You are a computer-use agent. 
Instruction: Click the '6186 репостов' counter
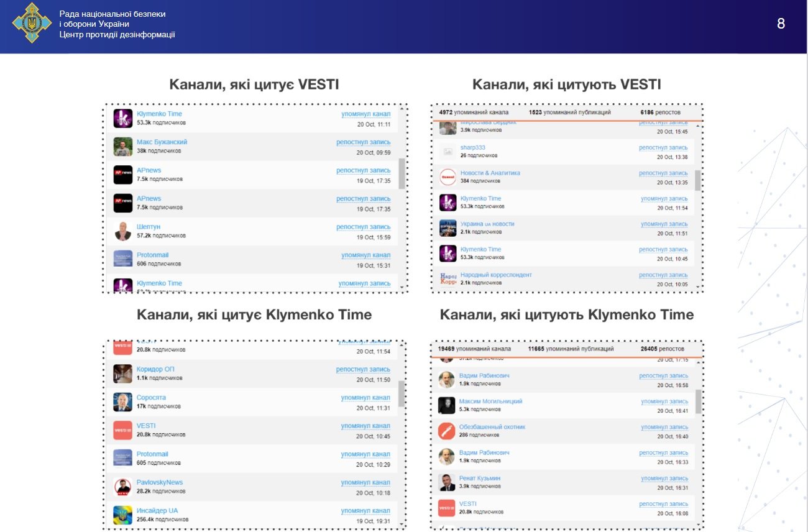[662, 112]
